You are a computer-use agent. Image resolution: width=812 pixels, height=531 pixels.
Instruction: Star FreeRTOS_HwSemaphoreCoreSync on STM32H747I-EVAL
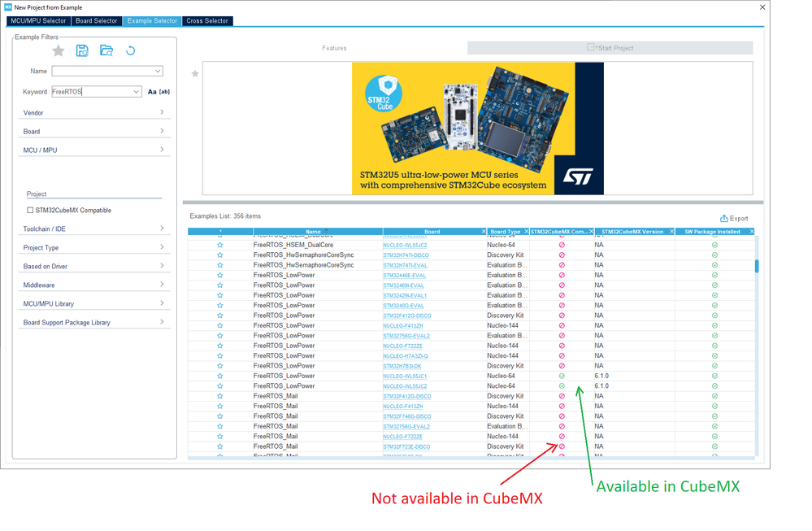[220, 265]
